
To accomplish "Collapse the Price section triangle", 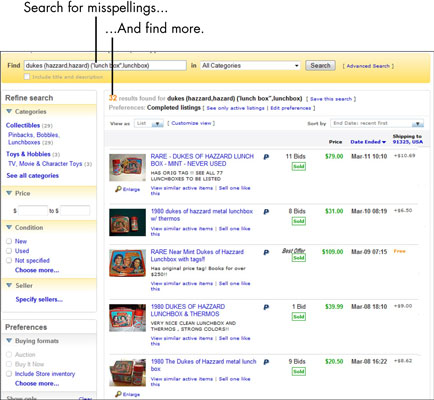I will [x=9, y=193].
